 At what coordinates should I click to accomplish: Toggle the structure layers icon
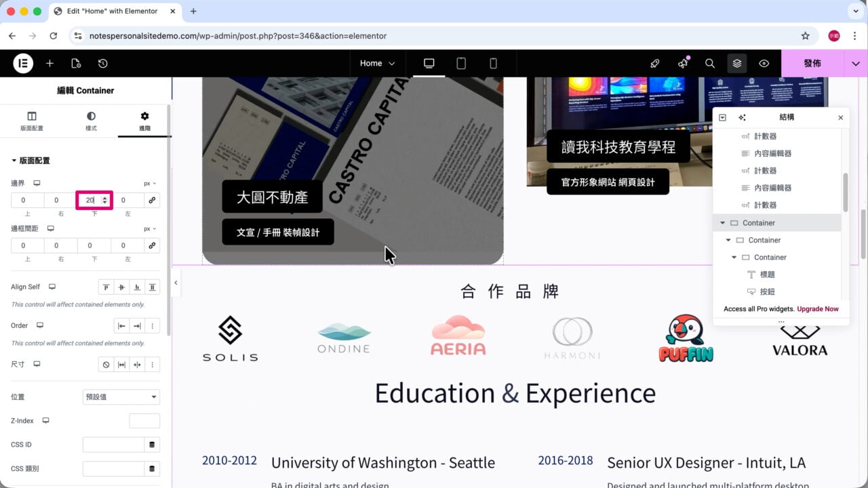coord(737,63)
